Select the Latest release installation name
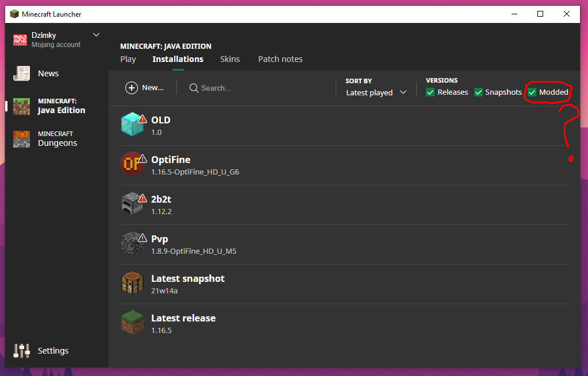The width and height of the screenshot is (588, 376). (x=183, y=318)
